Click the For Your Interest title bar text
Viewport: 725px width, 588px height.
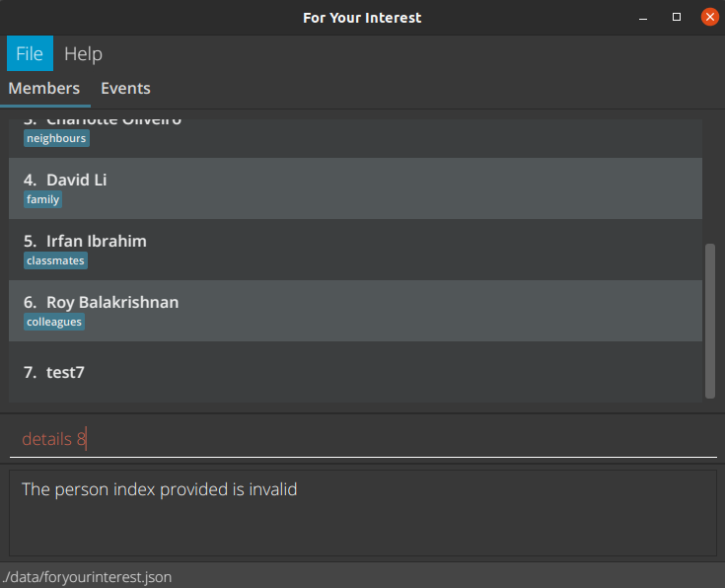pyautogui.click(x=362, y=18)
